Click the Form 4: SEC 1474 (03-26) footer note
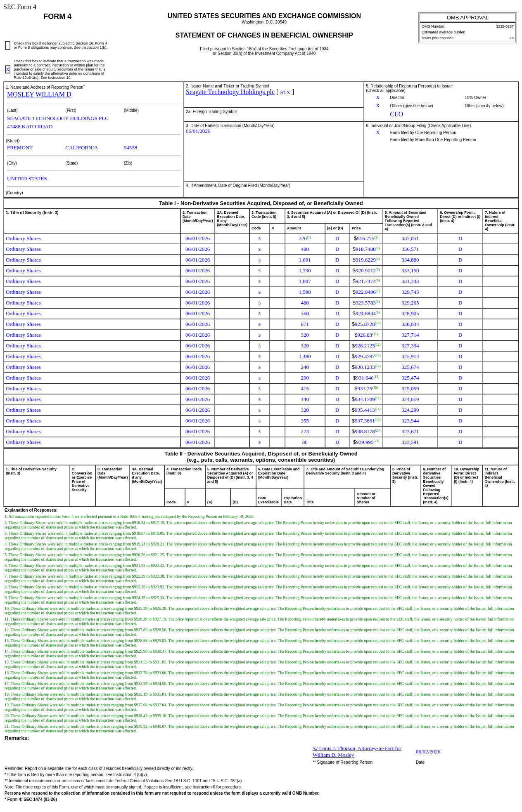This screenshot has height=812, width=522. pyautogui.click(x=31, y=800)
